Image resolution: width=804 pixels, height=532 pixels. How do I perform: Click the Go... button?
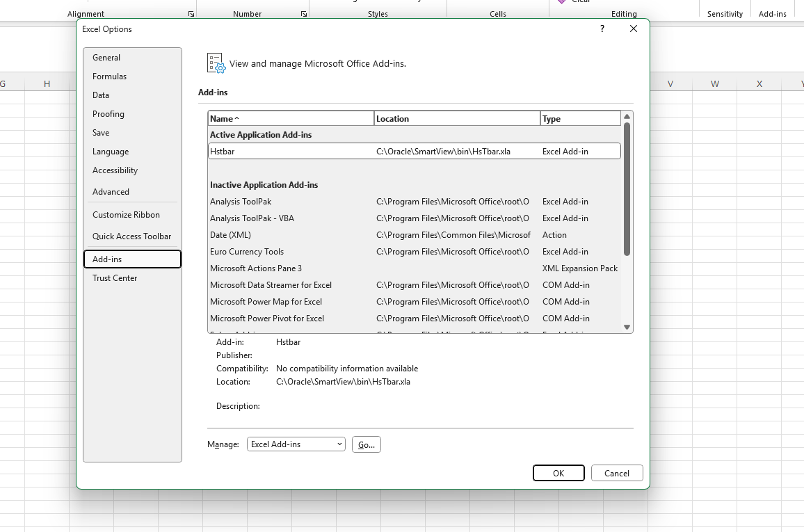pos(366,444)
